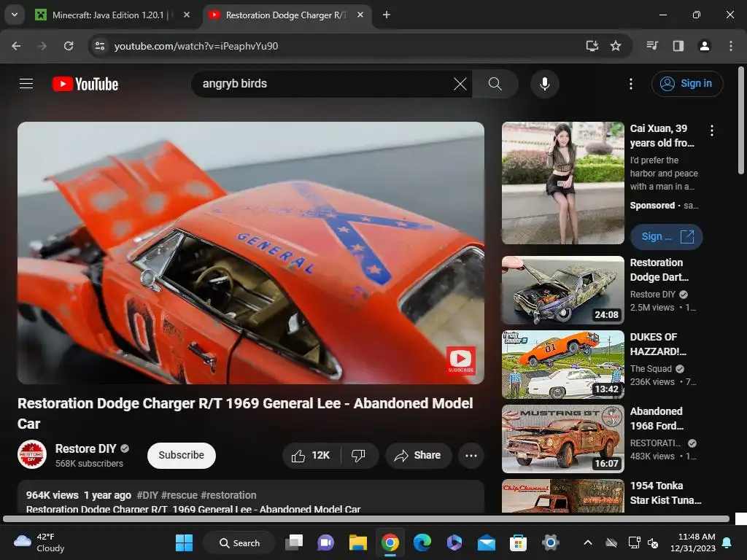This screenshot has height=560, width=747.
Task: Open The Squad channel link
Action: [651, 368]
